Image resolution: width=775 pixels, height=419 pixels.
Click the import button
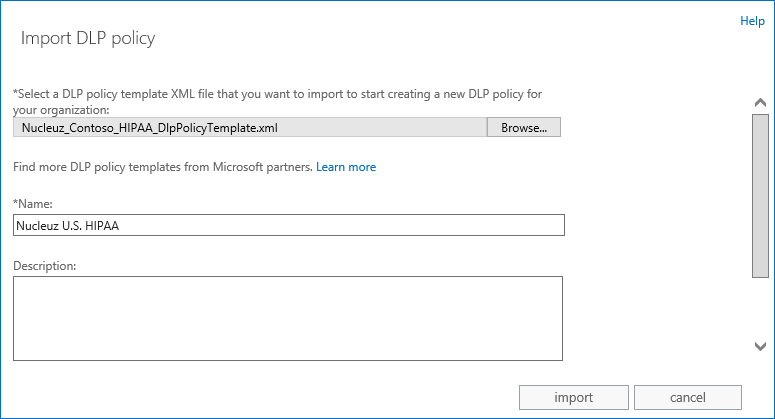click(573, 397)
